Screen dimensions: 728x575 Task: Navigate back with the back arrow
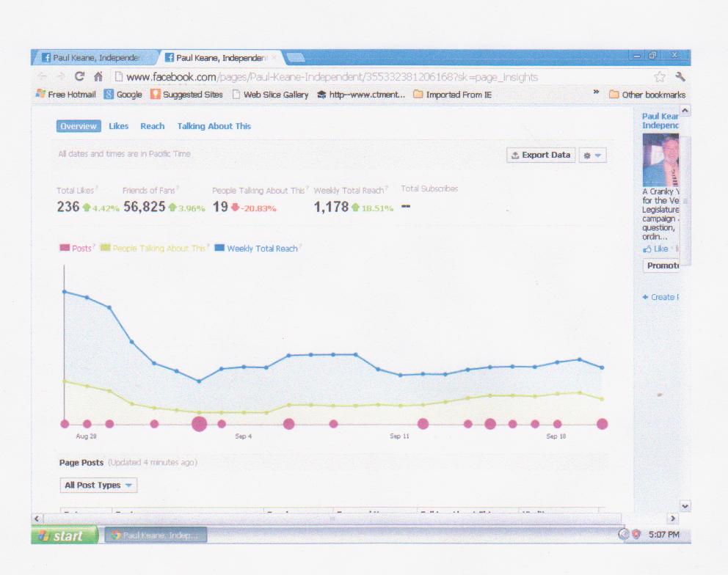tap(43, 76)
